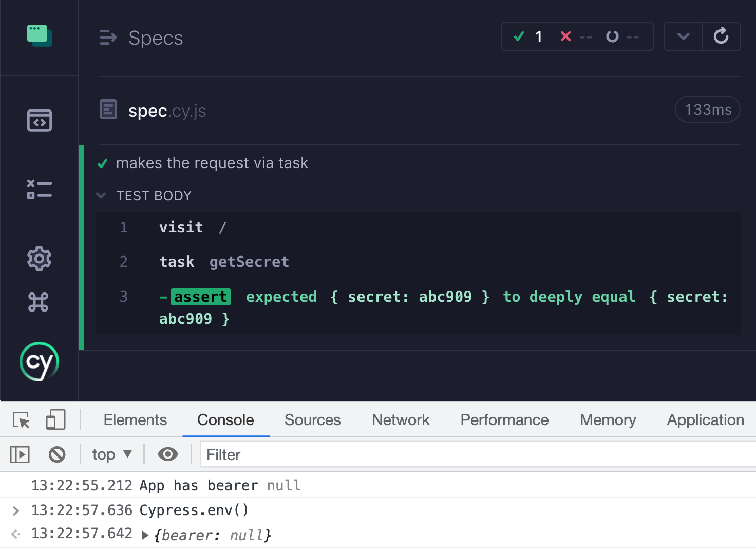756x549 pixels.
Task: Switch to the Network tab
Action: (401, 420)
